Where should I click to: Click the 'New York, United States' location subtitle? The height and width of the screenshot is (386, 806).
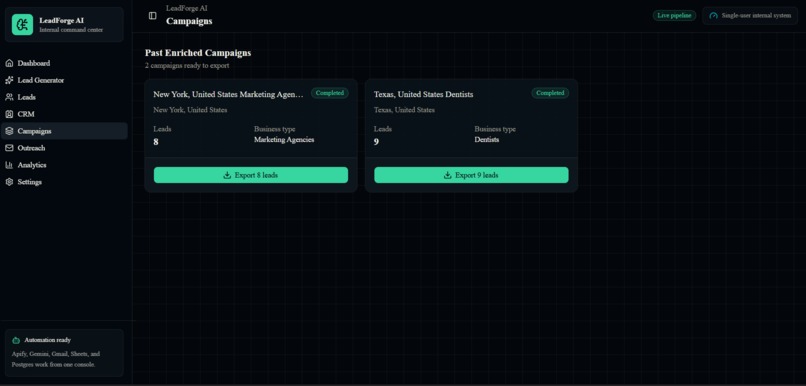[190, 110]
